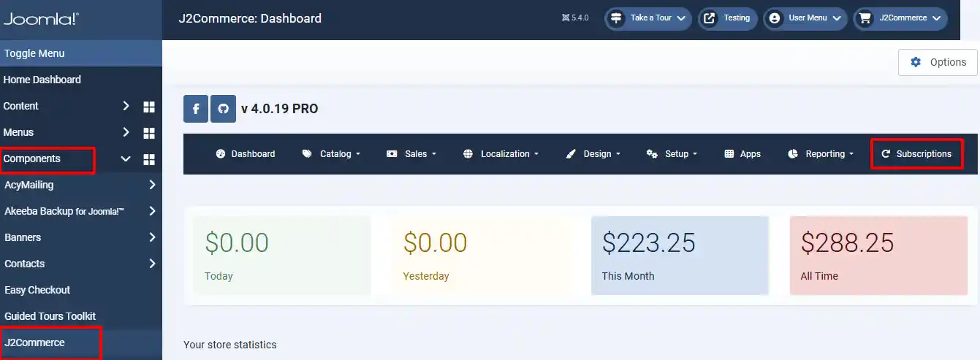This screenshot has width=980, height=360.
Task: Open the Sales dropdown menu
Action: tap(411, 154)
